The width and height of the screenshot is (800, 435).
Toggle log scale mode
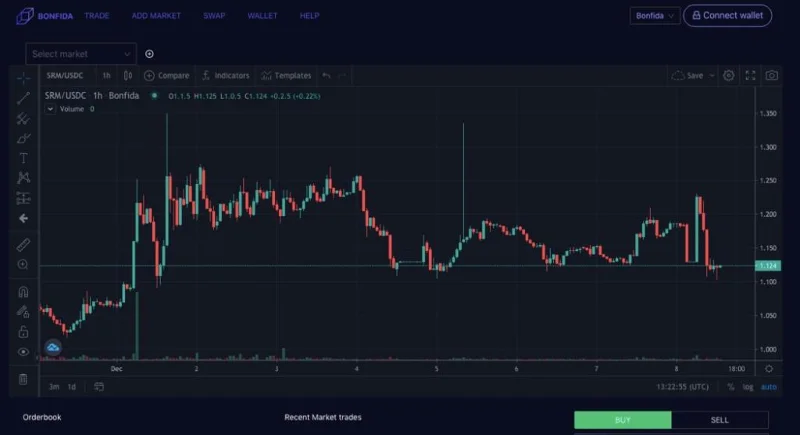pyautogui.click(x=748, y=387)
